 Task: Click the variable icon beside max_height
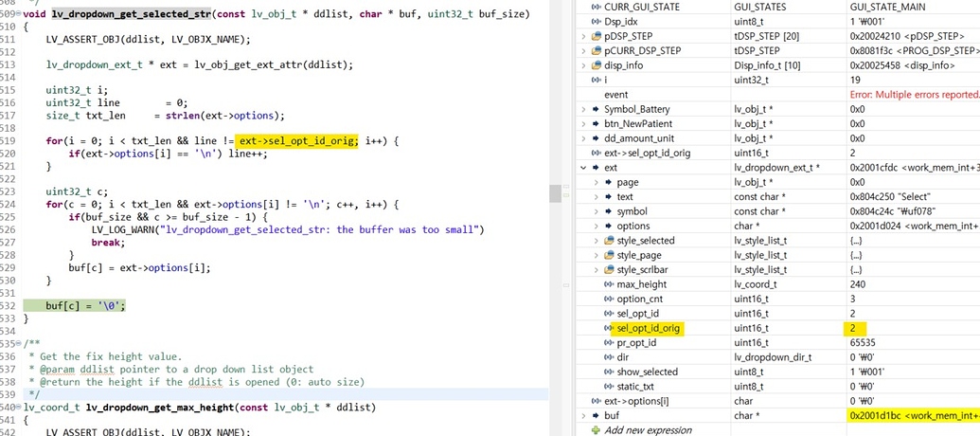point(609,284)
